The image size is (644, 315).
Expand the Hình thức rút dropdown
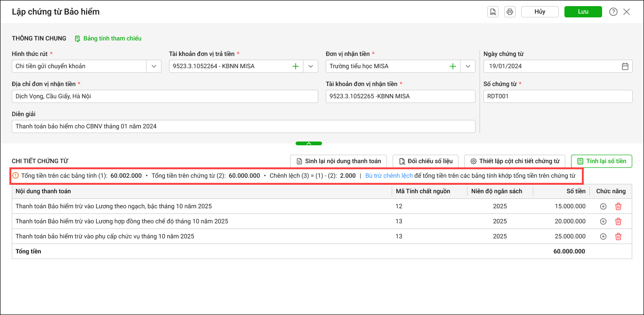[x=154, y=66]
